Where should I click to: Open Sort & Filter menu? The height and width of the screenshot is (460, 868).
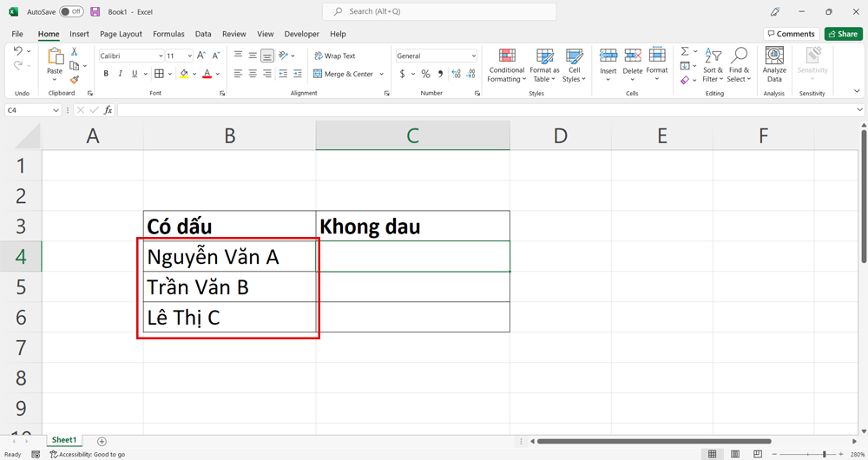pyautogui.click(x=713, y=65)
